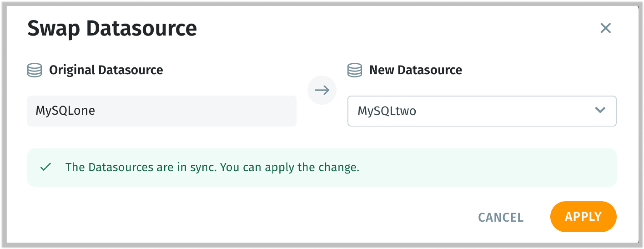Click the Original Datasource label
The height and width of the screenshot is (249, 644).
106,70
